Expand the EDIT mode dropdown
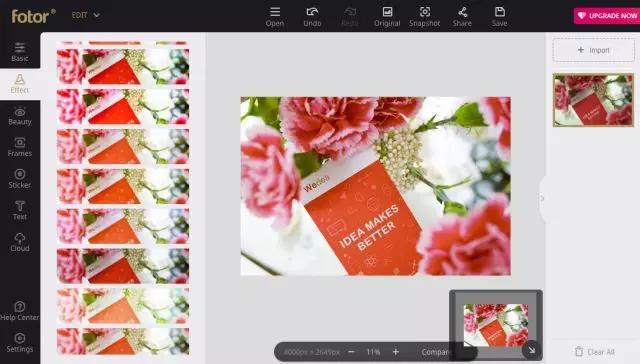Image resolution: width=640 pixels, height=364 pixels. 86,15
